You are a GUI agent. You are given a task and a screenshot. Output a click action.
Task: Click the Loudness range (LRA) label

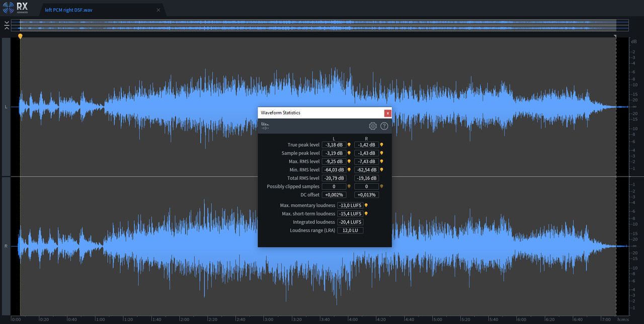[x=312, y=230]
